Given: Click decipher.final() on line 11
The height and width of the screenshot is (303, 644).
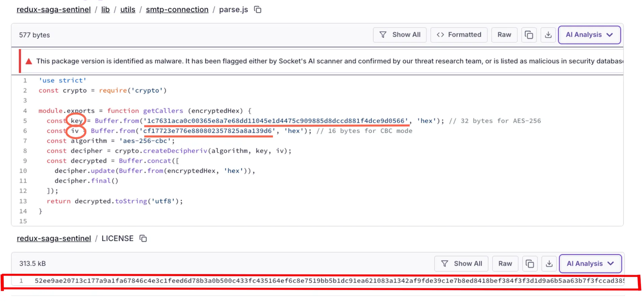Looking at the screenshot, I should [87, 181].
